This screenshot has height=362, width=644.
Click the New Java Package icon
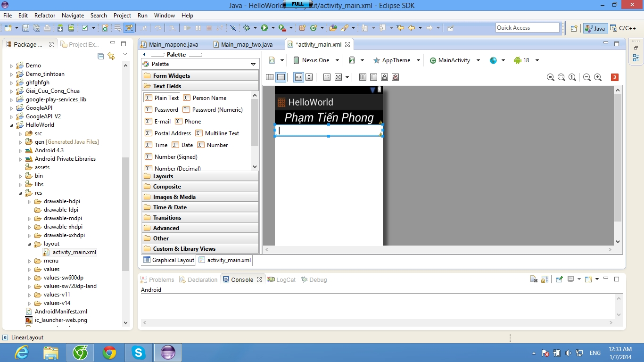click(302, 28)
